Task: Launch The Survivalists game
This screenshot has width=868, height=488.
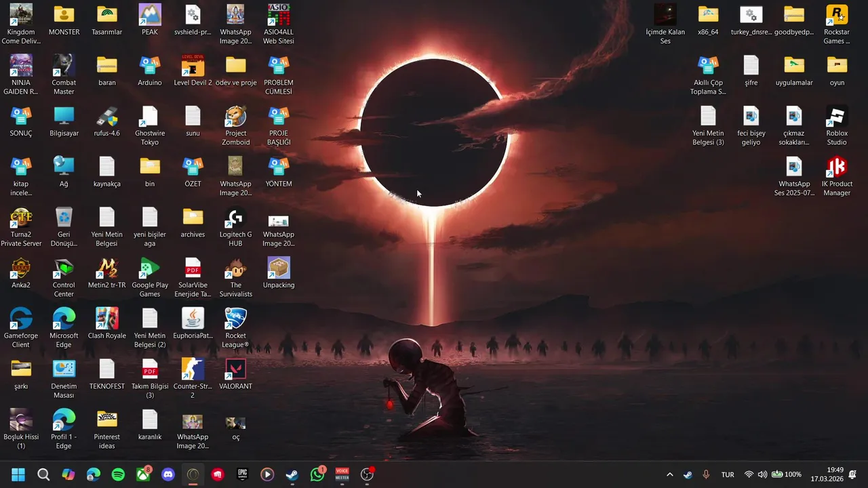Action: pyautogui.click(x=236, y=278)
